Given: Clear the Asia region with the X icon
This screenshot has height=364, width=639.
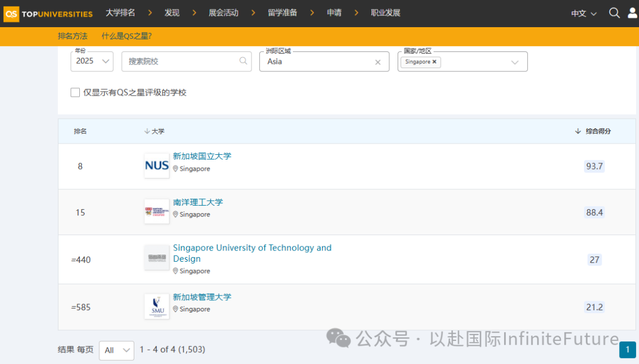Looking at the screenshot, I should pos(377,62).
